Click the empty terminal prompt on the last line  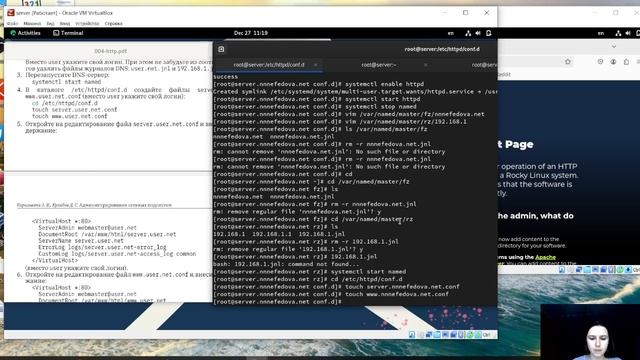pos(278,302)
